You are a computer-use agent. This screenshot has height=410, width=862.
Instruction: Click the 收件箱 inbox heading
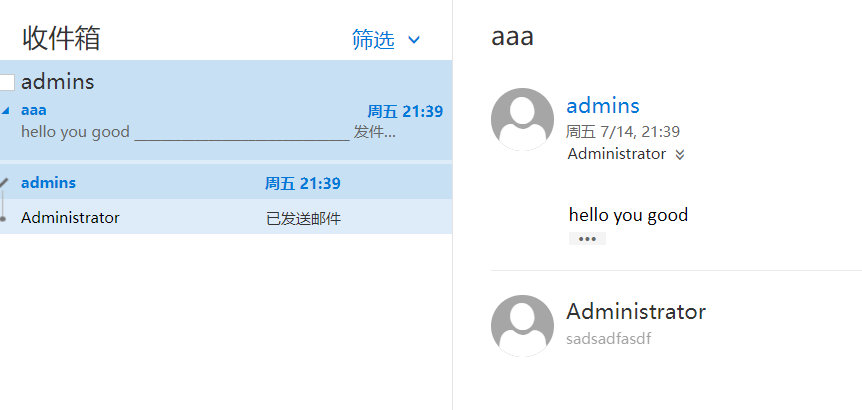click(x=61, y=39)
